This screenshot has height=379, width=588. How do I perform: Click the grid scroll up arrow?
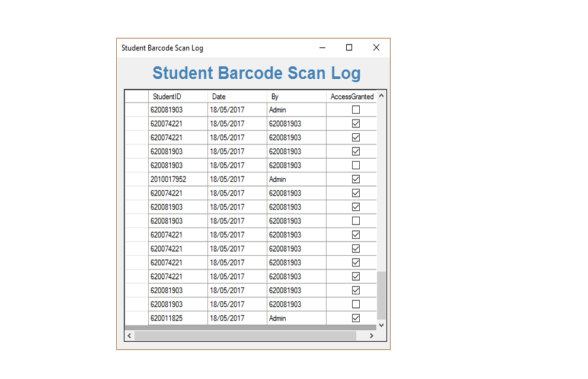pyautogui.click(x=381, y=95)
